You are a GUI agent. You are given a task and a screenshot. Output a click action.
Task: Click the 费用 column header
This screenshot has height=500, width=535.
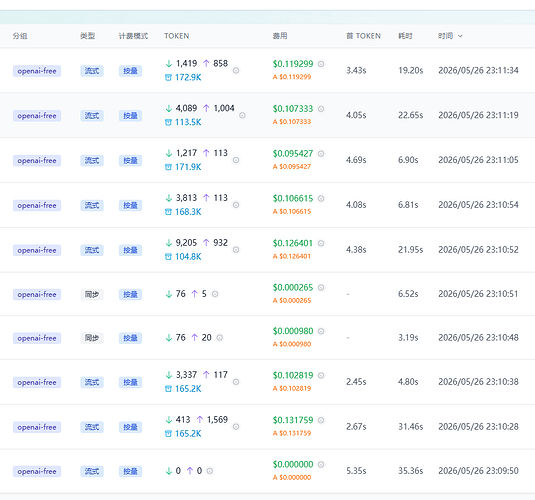coord(280,36)
